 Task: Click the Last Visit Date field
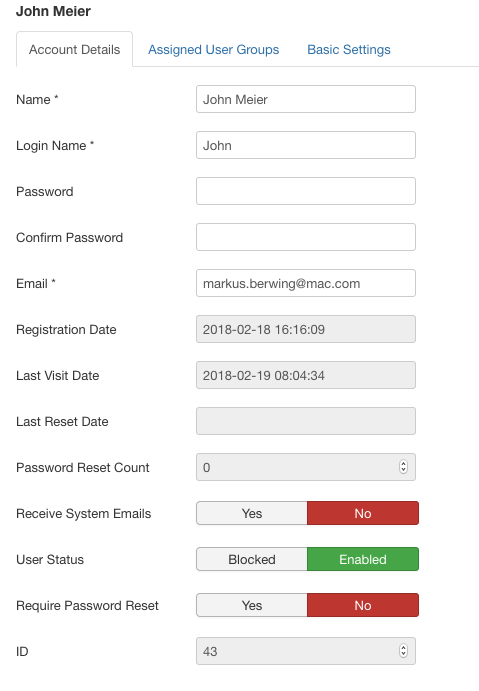(x=306, y=375)
